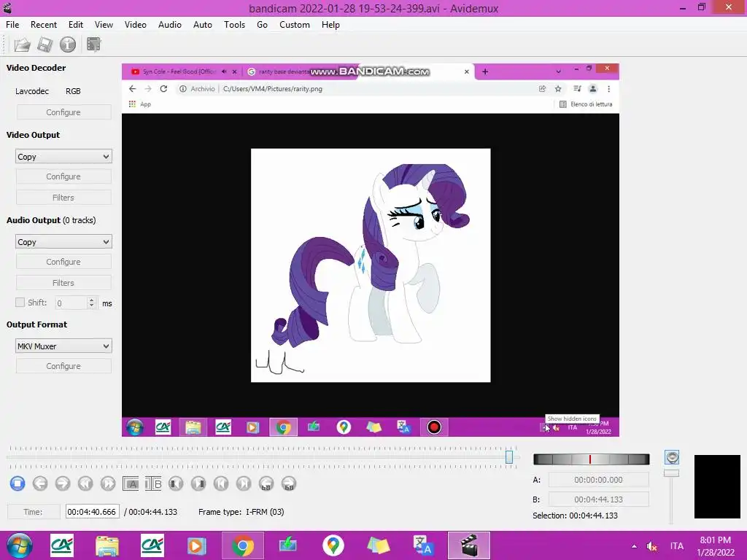Increase Shift value with the up stepper arrow

(91, 300)
